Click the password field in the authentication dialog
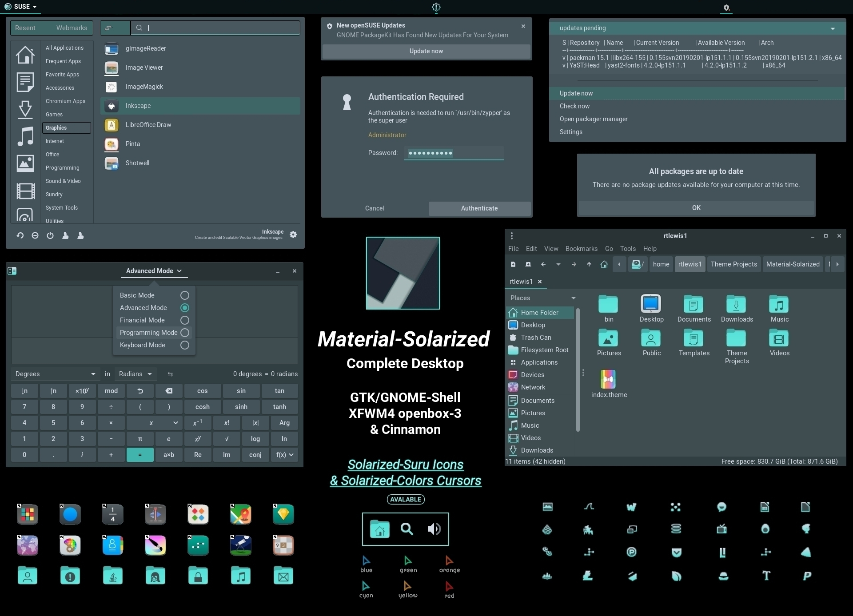The image size is (853, 616). pyautogui.click(x=454, y=153)
